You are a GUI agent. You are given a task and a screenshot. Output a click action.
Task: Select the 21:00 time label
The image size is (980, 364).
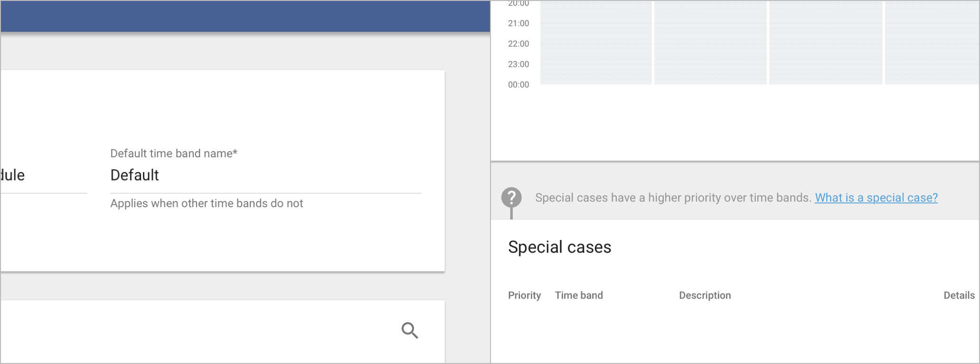tap(518, 23)
